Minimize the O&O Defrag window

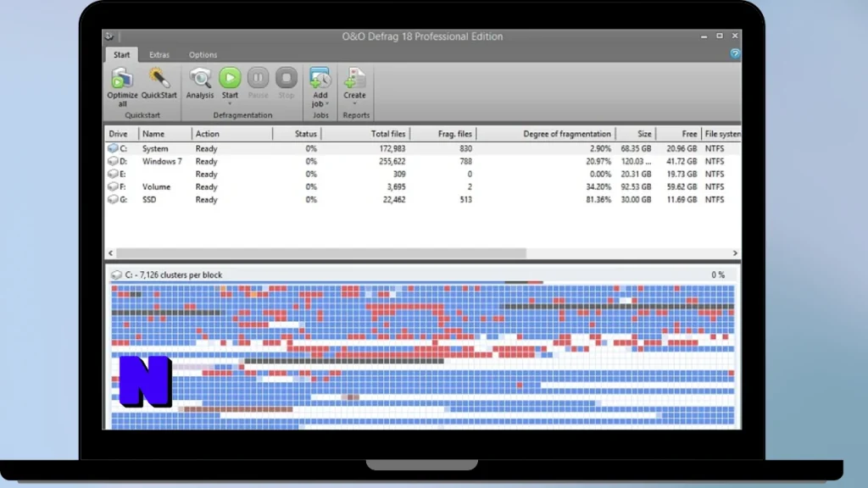point(704,36)
